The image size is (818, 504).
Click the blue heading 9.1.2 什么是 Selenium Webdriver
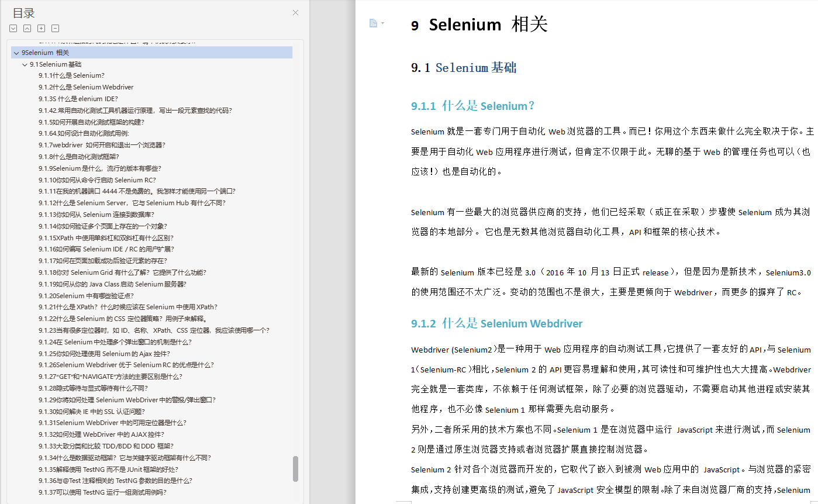click(497, 323)
